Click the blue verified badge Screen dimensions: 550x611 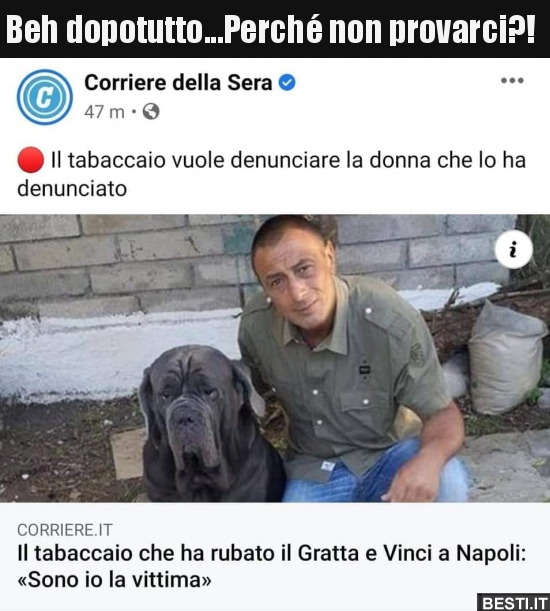tap(287, 83)
